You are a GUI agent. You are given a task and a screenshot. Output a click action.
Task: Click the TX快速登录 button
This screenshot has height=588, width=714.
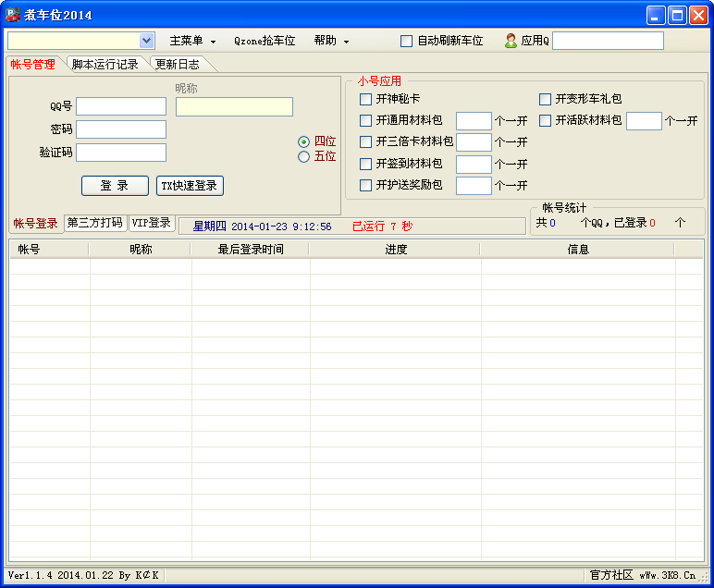pos(190,186)
